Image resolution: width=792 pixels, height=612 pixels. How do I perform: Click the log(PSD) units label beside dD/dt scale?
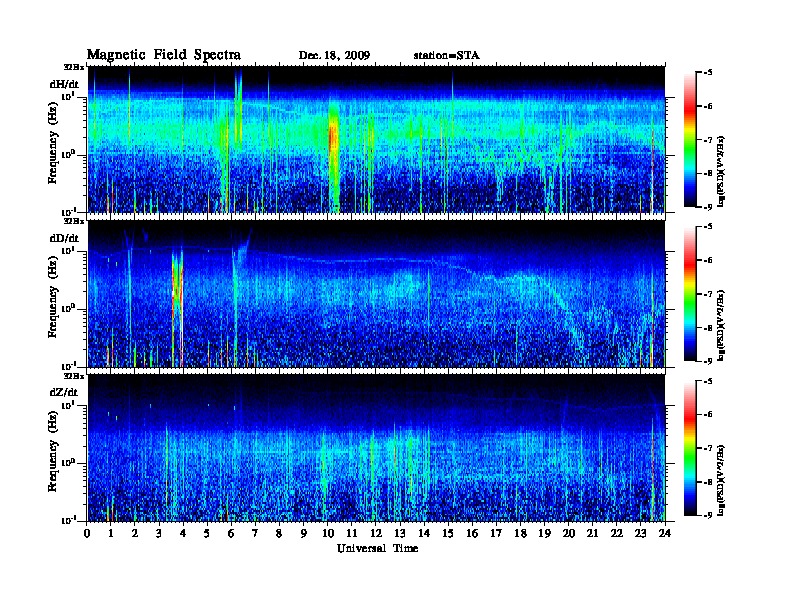point(721,325)
